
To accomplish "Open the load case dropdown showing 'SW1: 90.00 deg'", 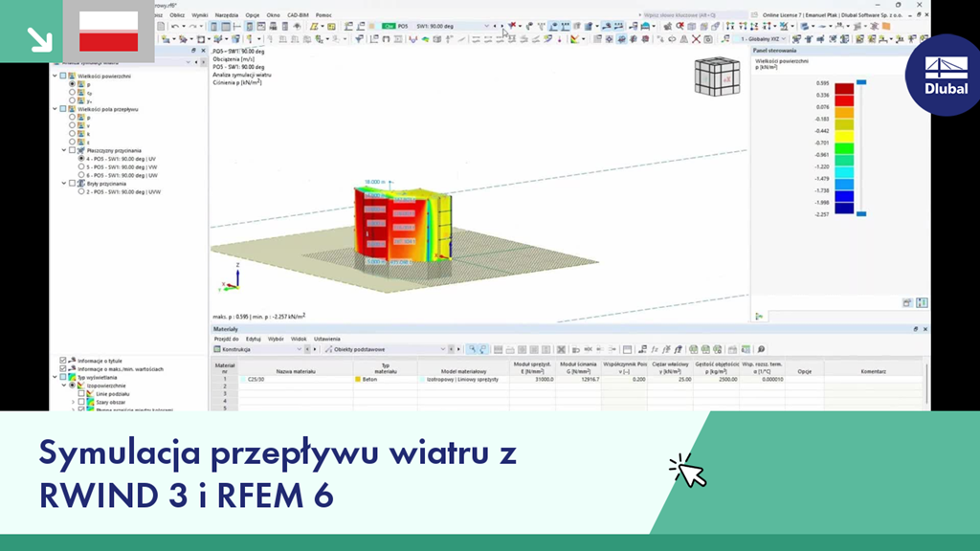I will pos(486,26).
